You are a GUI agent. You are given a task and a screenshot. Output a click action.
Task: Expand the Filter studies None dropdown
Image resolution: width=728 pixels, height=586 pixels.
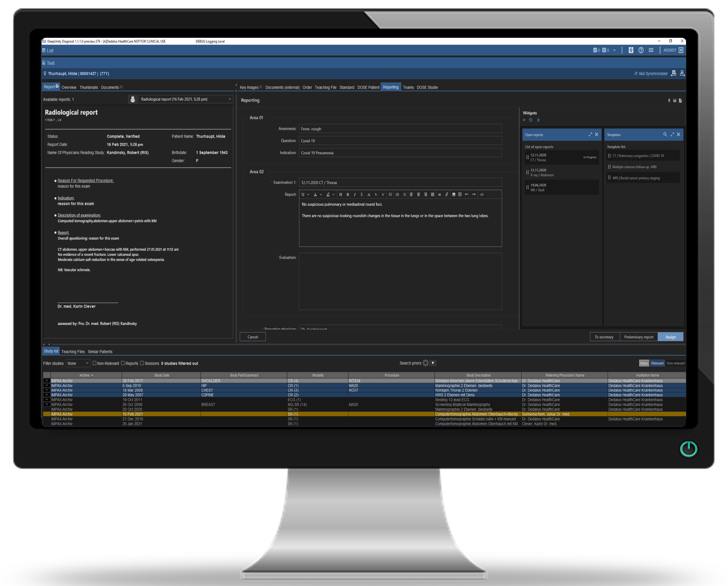tap(78, 363)
